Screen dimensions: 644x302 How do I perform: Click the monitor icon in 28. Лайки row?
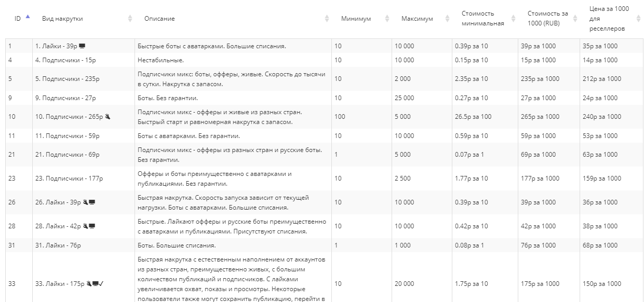(92, 226)
